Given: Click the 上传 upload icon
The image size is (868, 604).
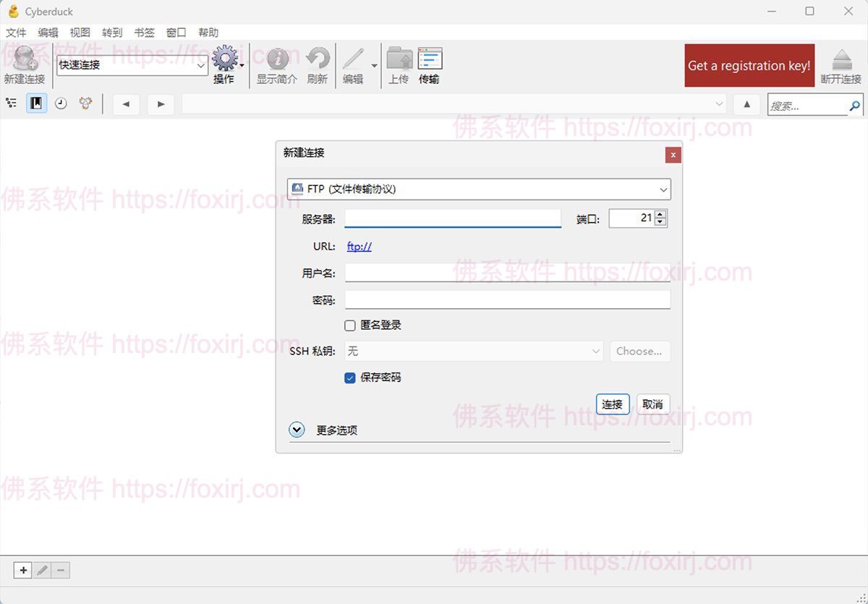Looking at the screenshot, I should pyautogui.click(x=399, y=61).
